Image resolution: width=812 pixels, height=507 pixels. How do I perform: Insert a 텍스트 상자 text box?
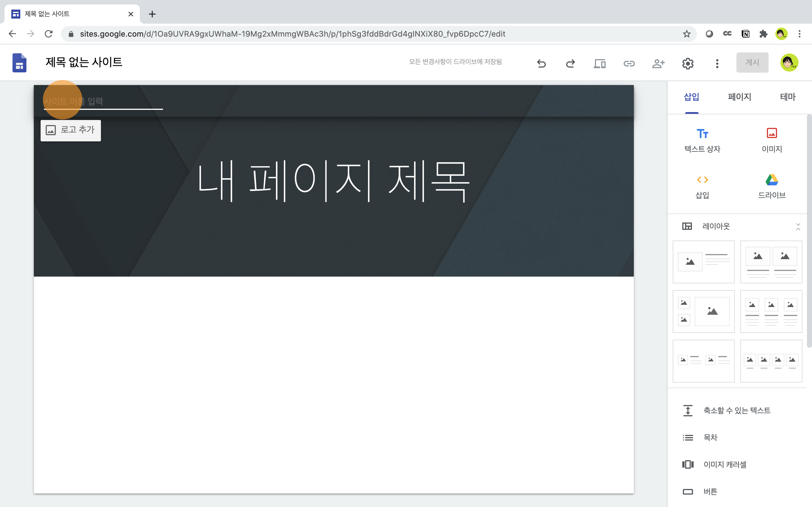(x=702, y=140)
